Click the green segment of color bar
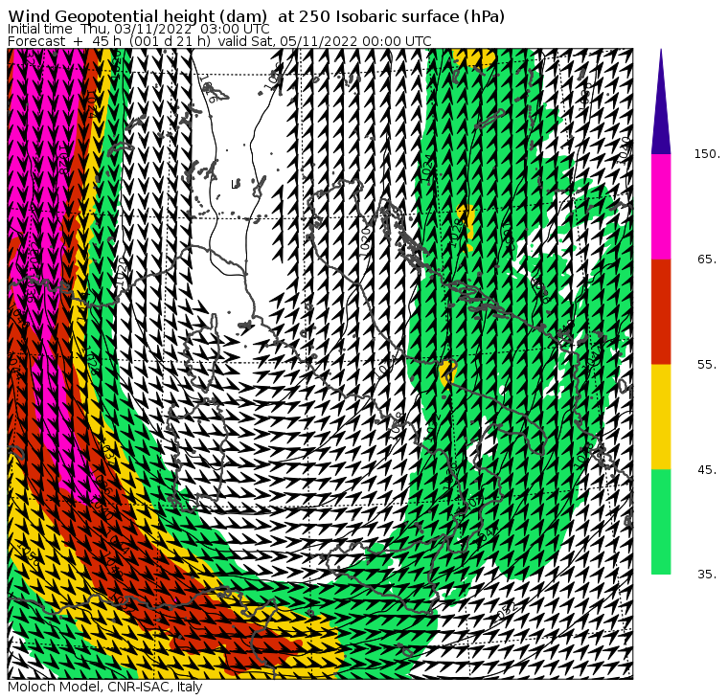 point(661,522)
